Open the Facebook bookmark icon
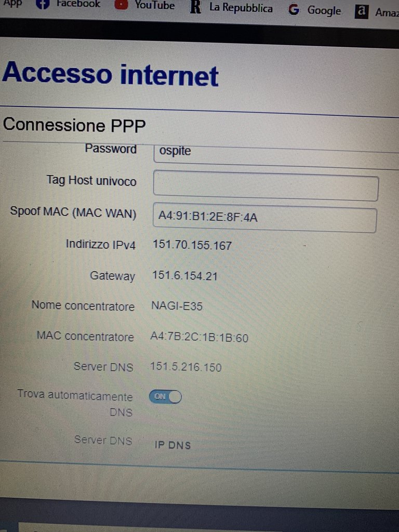Screen dimensions: 399x532 43,4
